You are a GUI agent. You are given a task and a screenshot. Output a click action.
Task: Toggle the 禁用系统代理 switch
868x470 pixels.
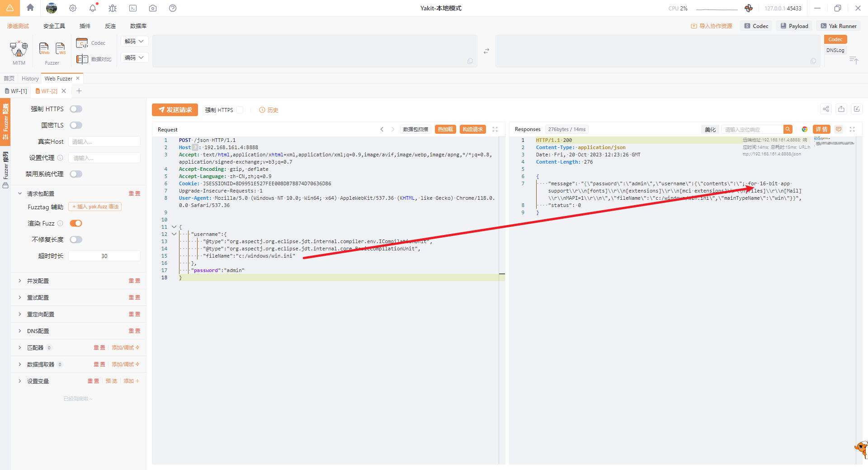76,174
